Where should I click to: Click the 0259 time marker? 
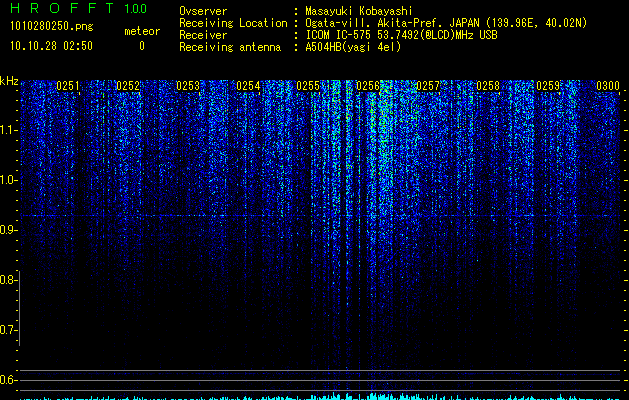coord(548,86)
